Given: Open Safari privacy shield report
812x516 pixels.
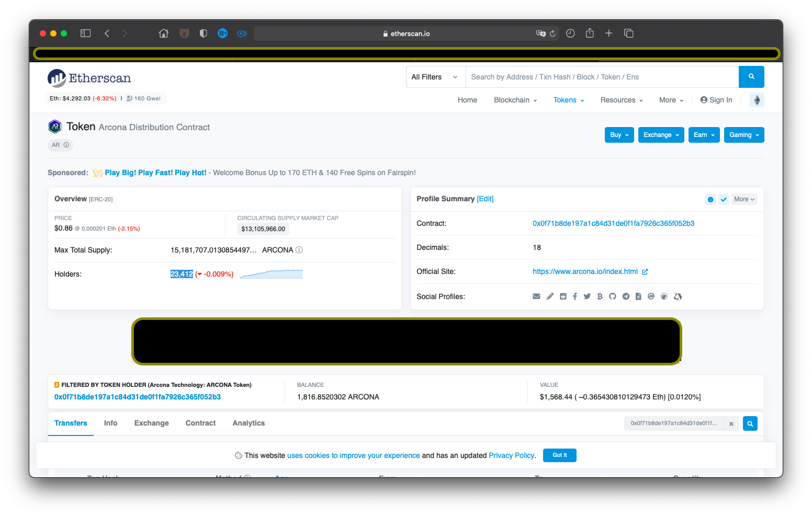Looking at the screenshot, I should click(204, 33).
